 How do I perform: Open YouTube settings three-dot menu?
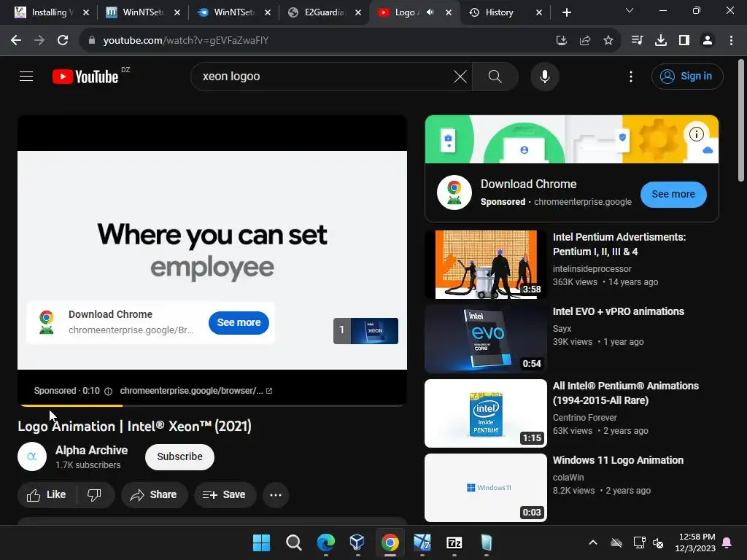[631, 76]
